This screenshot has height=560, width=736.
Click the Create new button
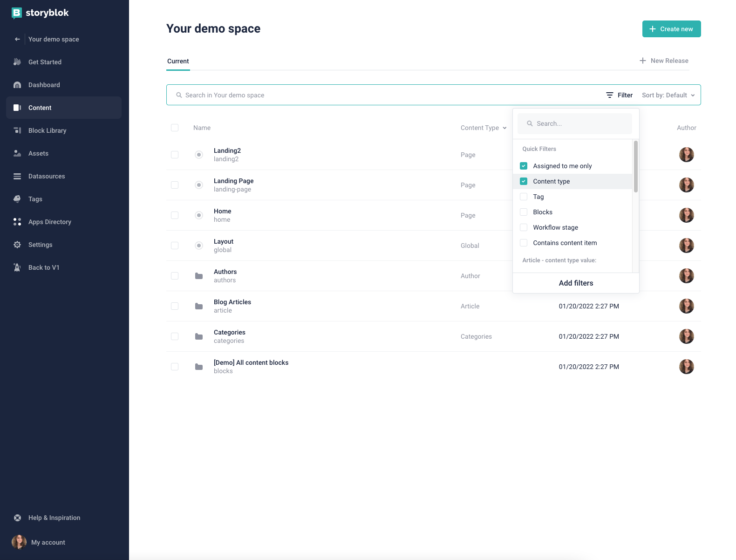[672, 29]
